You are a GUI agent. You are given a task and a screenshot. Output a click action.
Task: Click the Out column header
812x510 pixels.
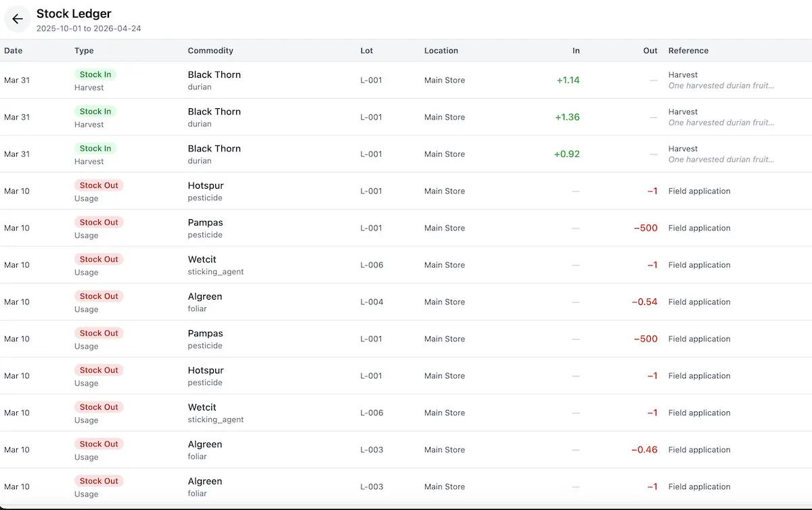point(650,51)
